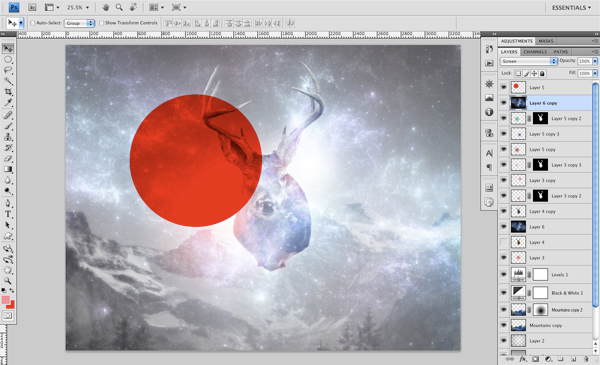Open the tool preset picker arrow
Viewport: 600px width, 365px height.
pyautogui.click(x=21, y=23)
